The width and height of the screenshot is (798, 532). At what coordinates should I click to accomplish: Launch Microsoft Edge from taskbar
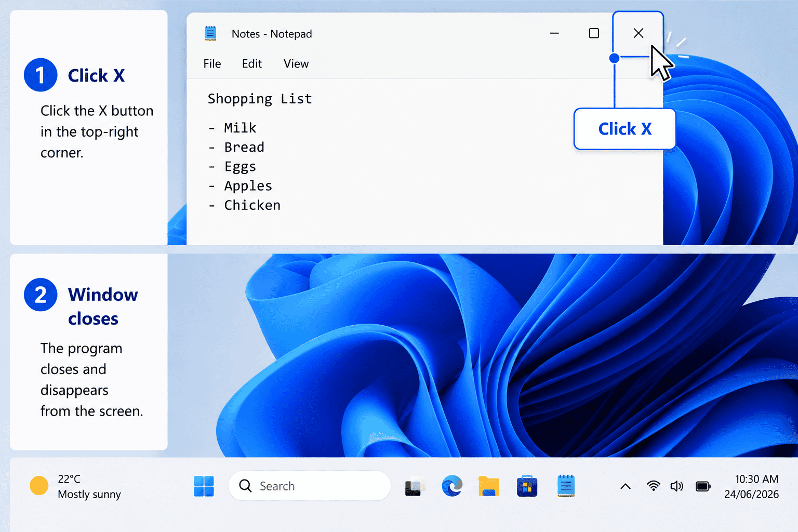click(x=452, y=486)
